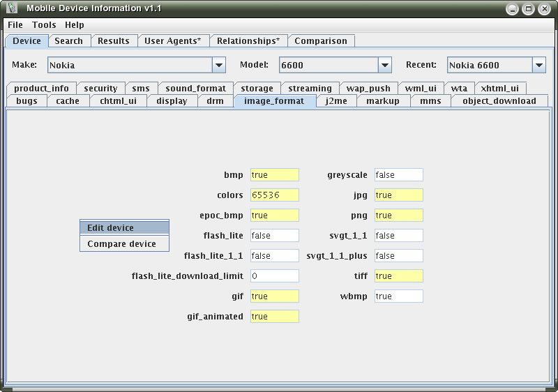Open the Tools menu
Viewport: 558px width, 392px height.
pyautogui.click(x=44, y=25)
